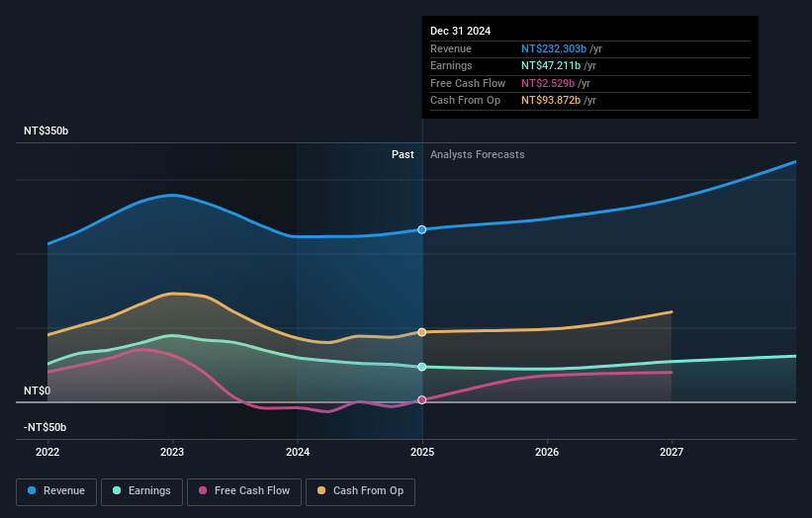This screenshot has width=812, height=518.
Task: Click the 2022 x-axis label
Action: (47, 453)
